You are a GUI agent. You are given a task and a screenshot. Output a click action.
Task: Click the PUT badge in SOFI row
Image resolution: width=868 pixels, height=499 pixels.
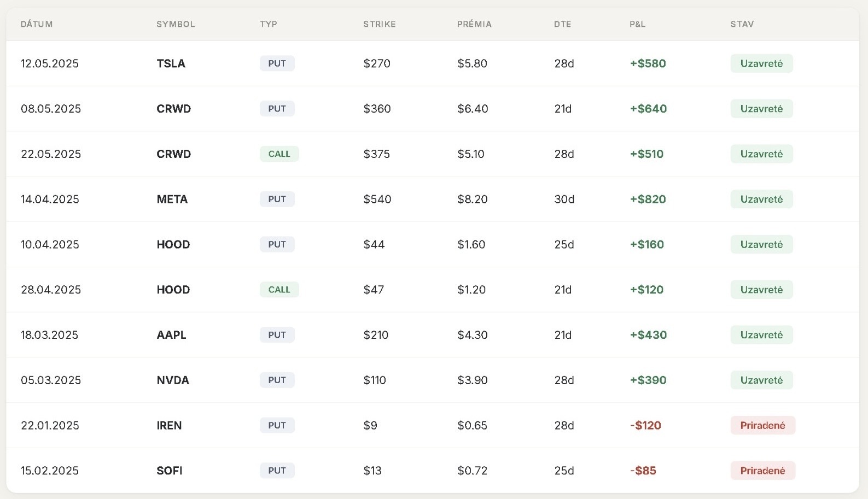pos(277,471)
